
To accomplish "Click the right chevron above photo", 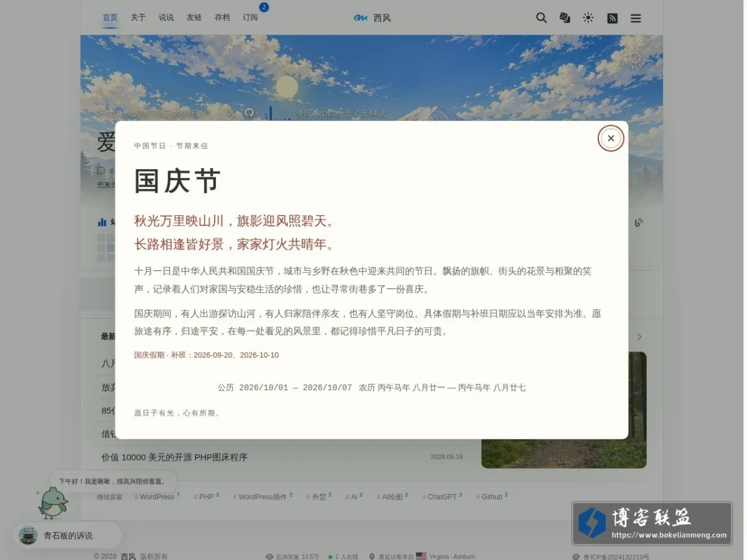I will click(639, 337).
